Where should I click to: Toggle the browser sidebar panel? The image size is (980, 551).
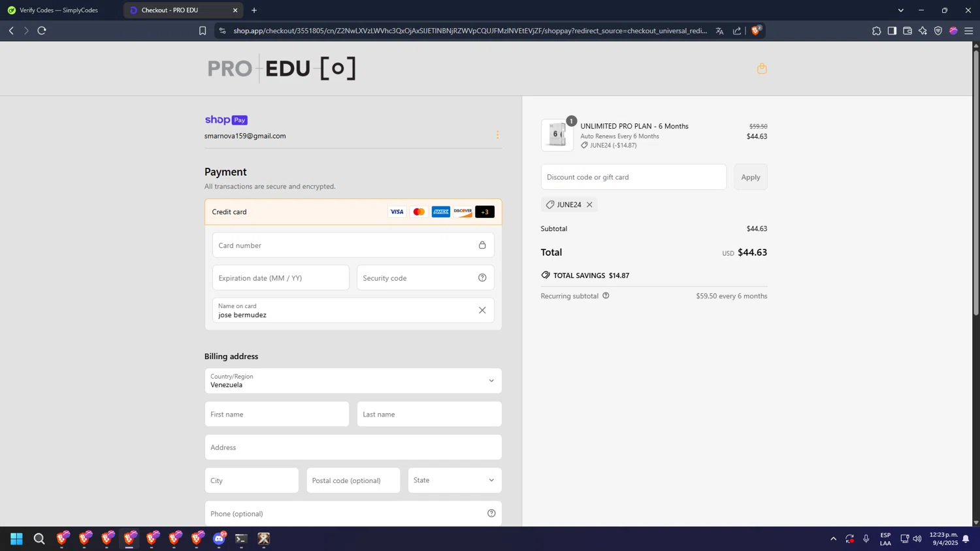pyautogui.click(x=892, y=31)
